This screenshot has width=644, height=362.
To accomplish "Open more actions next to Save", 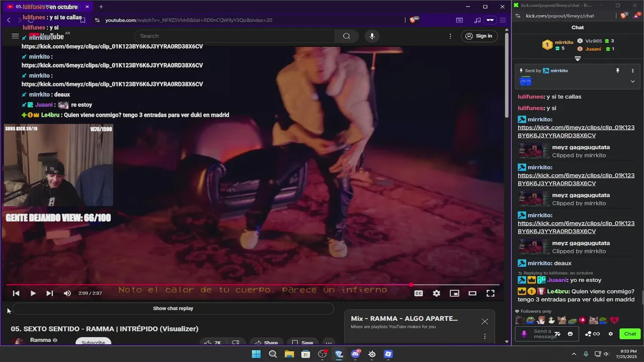I will coord(329,342).
